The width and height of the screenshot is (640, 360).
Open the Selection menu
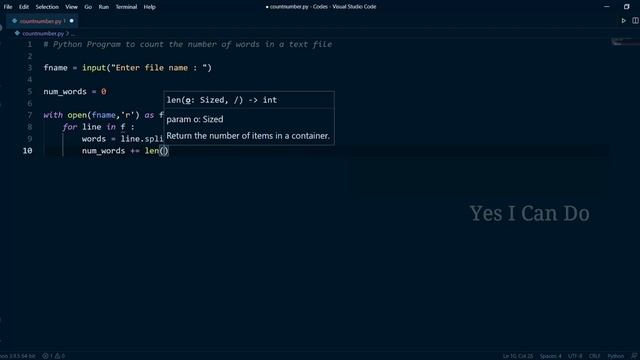(x=47, y=7)
